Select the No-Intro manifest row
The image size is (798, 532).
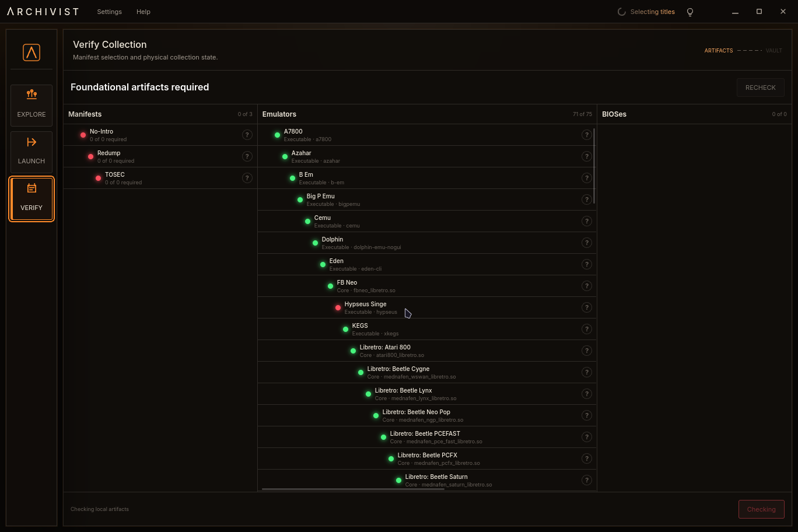click(x=160, y=135)
